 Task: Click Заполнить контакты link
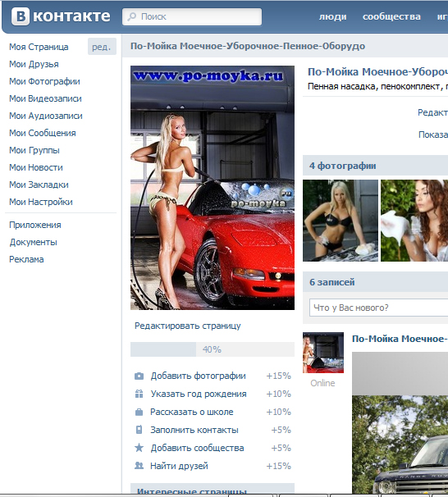point(194,430)
